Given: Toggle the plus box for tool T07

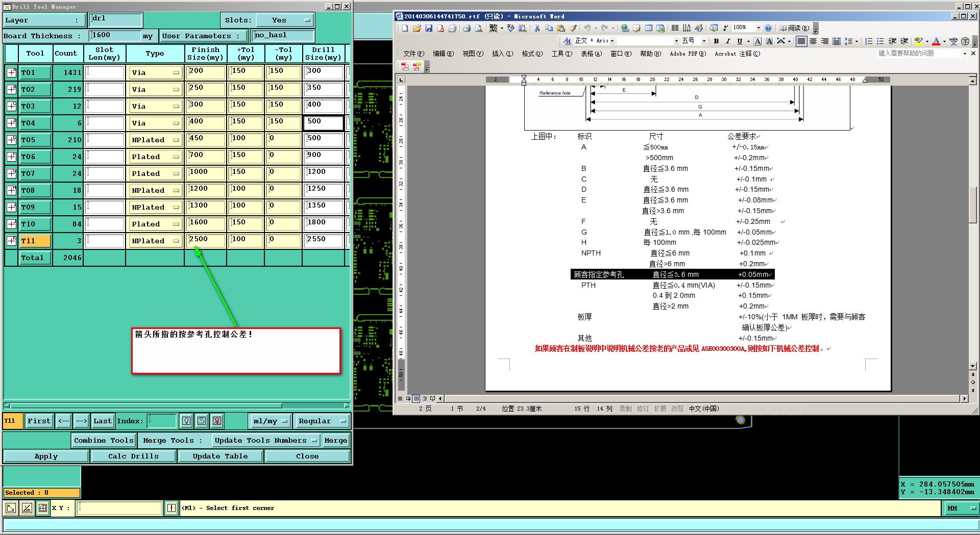Looking at the screenshot, I should tap(11, 173).
